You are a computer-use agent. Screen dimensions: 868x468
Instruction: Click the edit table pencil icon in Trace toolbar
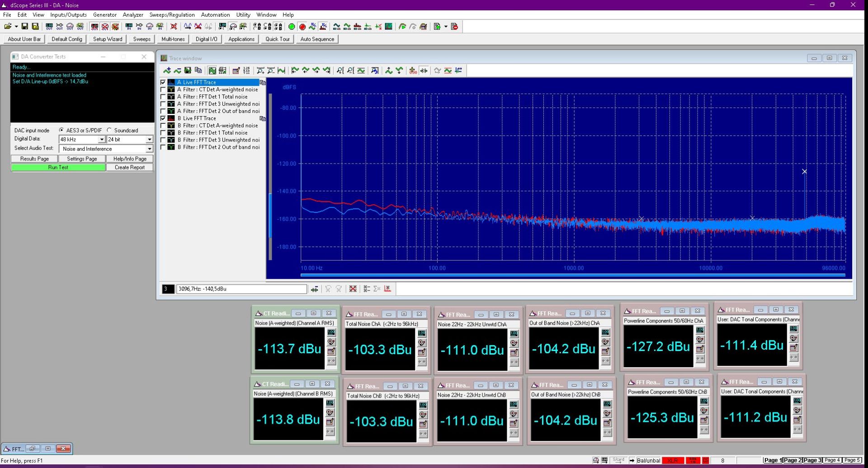pyautogui.click(x=236, y=70)
